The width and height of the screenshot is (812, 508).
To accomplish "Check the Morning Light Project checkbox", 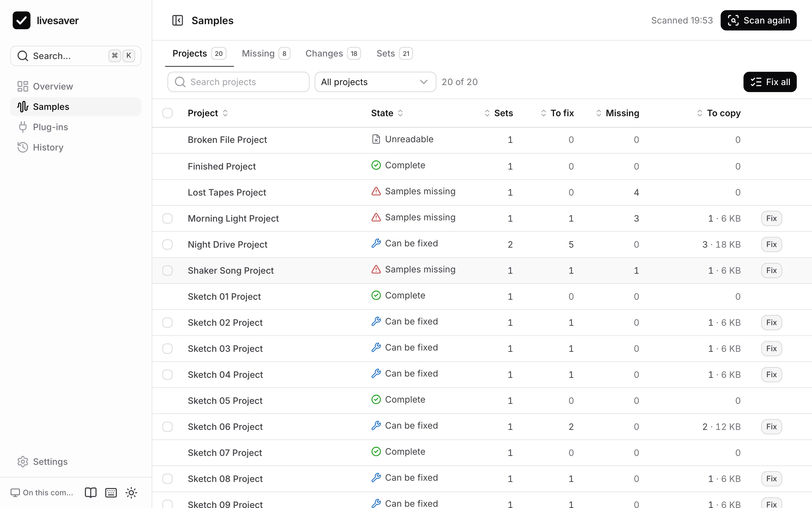I will pyautogui.click(x=167, y=218).
